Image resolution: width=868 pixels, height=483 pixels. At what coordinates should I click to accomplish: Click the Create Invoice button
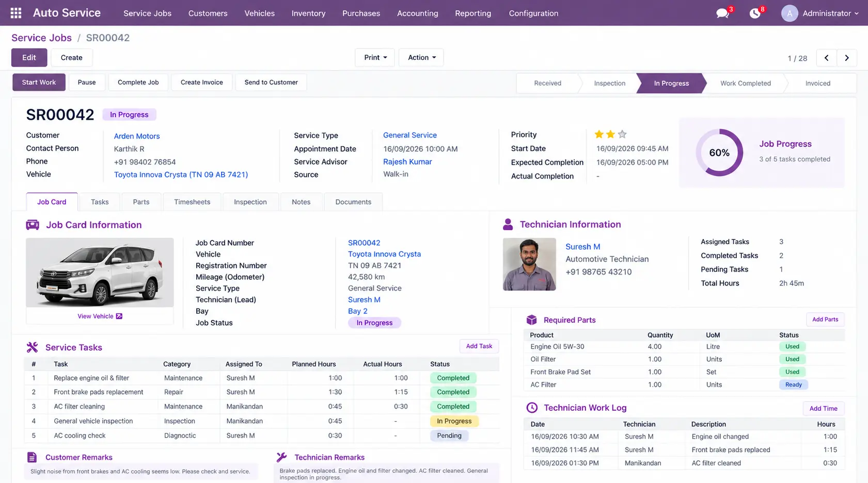[201, 82]
